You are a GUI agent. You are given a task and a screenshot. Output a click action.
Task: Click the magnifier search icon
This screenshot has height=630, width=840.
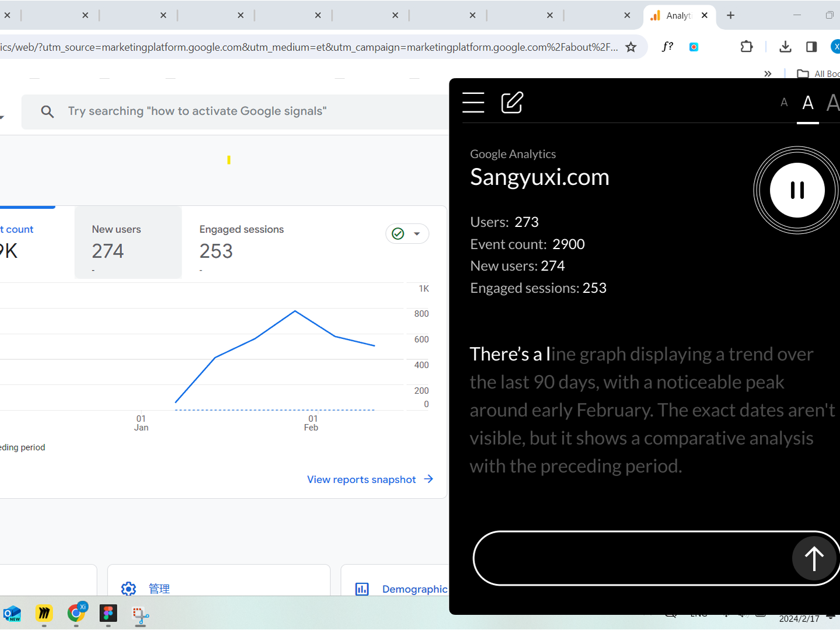(47, 111)
